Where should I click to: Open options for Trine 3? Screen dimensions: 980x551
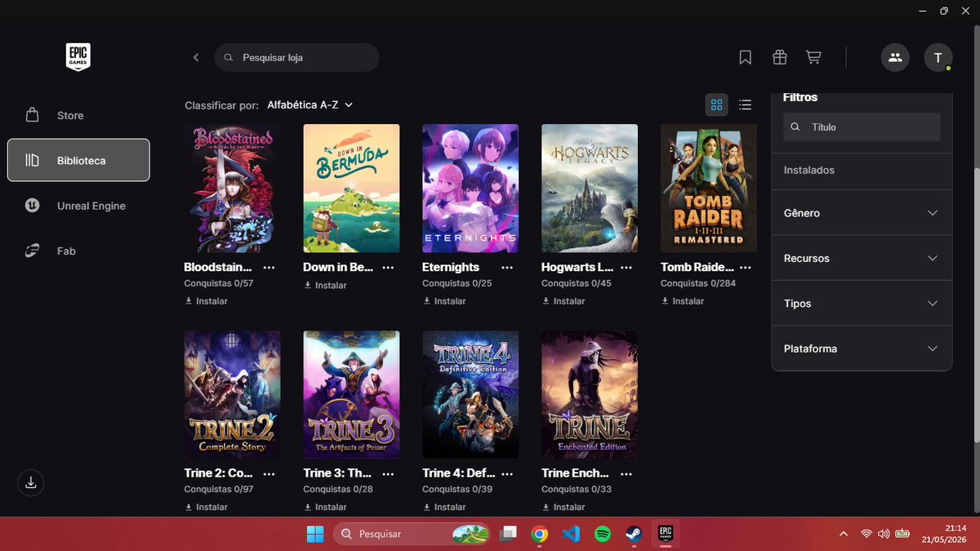[x=388, y=473]
